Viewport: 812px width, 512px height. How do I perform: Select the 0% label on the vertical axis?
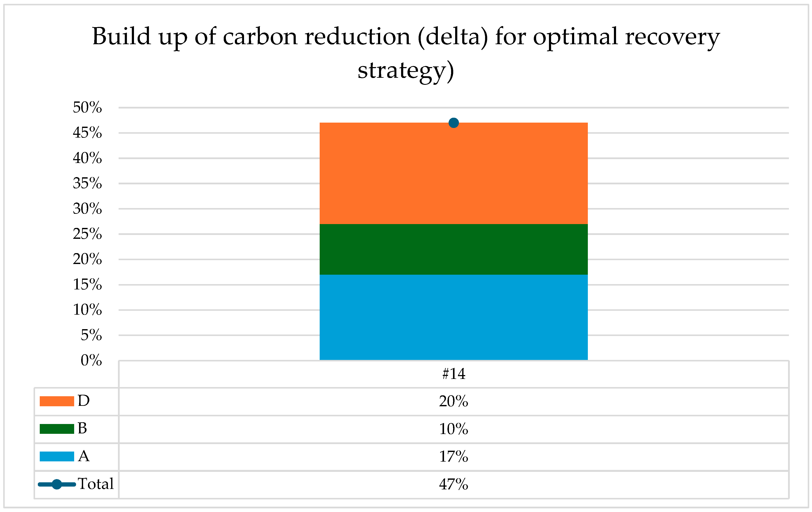91,360
